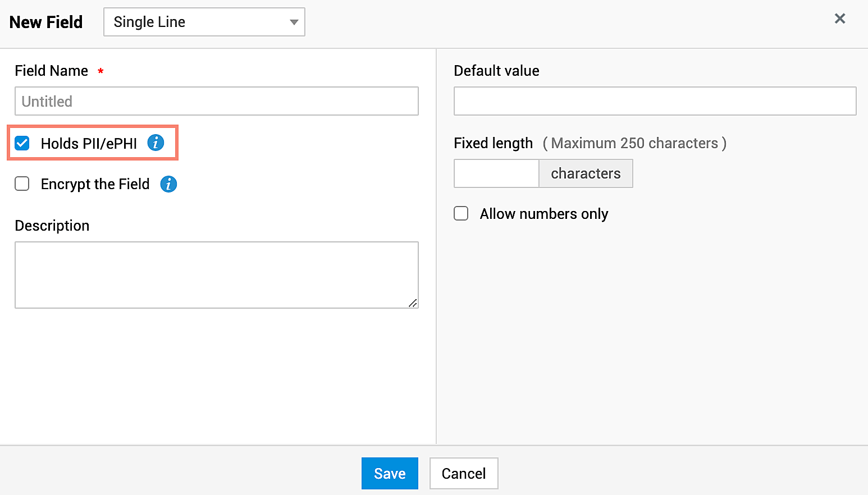Focus the Field Name input box
868x495 pixels.
[217, 101]
